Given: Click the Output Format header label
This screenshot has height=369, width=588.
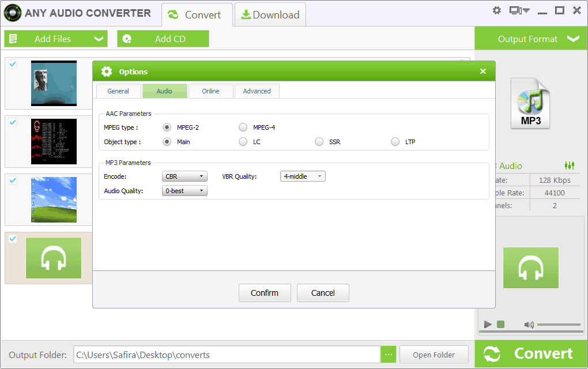Looking at the screenshot, I should coord(527,39).
